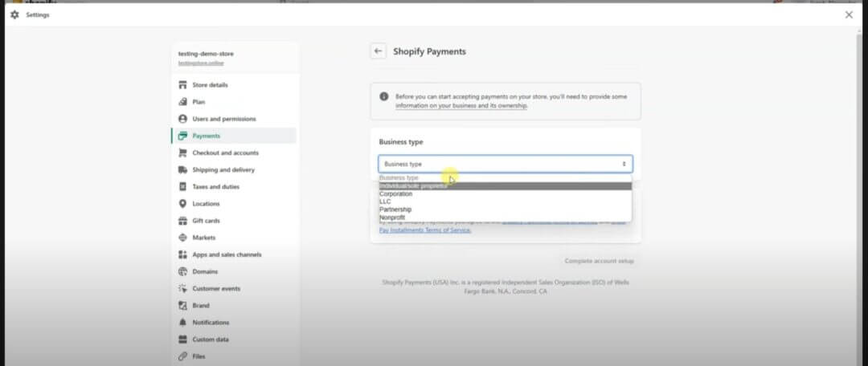The image size is (868, 366).
Task: Open the information on your business link
Action: coord(461,106)
